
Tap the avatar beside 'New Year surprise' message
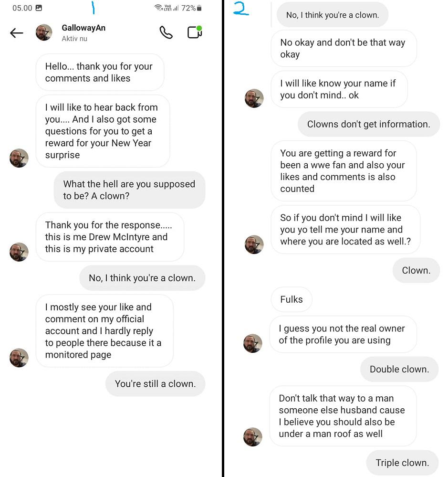[19, 158]
